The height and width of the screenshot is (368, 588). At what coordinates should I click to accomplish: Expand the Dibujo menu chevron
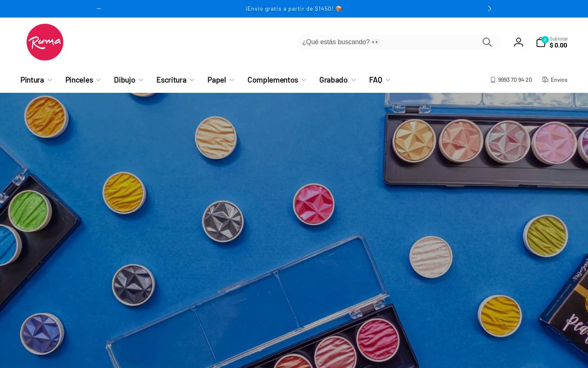pyautogui.click(x=141, y=80)
